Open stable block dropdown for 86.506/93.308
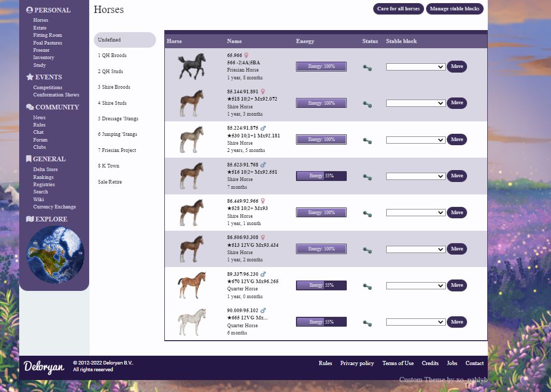 [416, 249]
